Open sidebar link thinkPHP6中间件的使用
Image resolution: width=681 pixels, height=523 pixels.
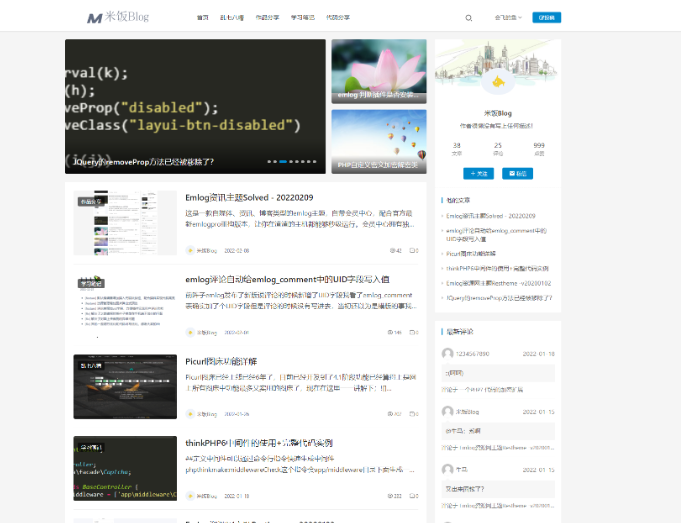coord(497,268)
